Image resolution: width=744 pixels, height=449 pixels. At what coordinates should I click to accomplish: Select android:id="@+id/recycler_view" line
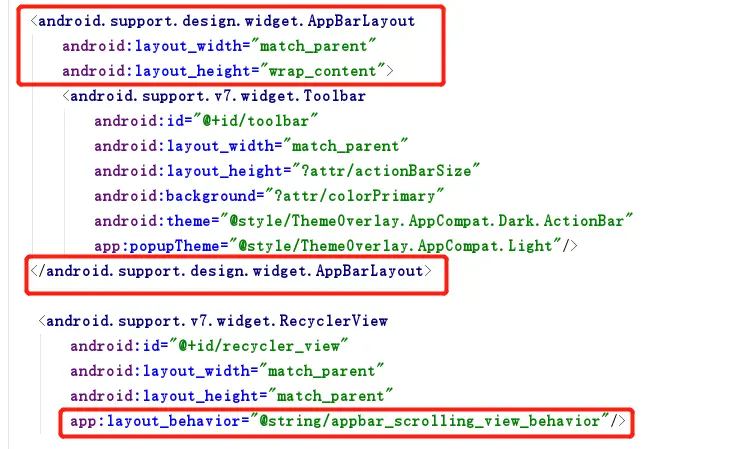point(209,346)
